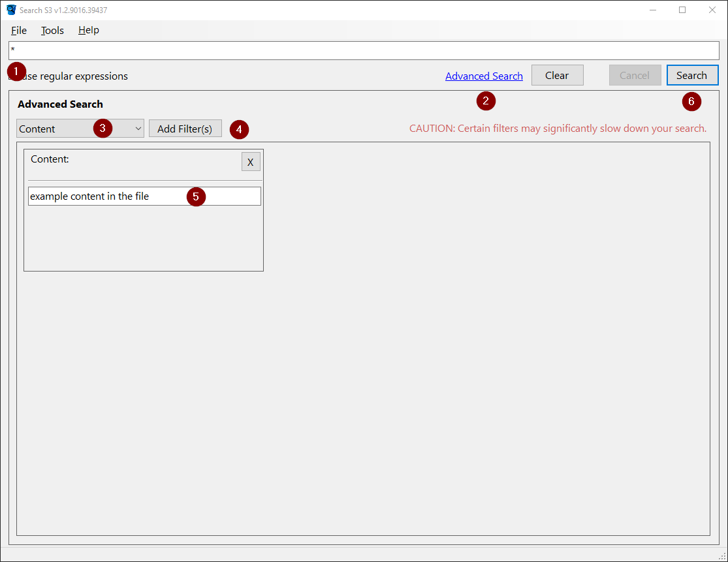
Task: Open the Help menu
Action: coord(88,31)
